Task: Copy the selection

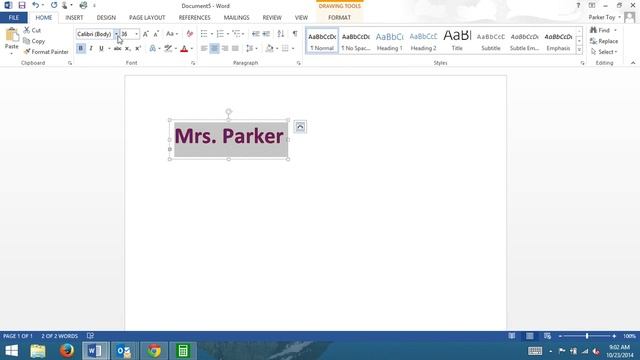Action: 34,41
